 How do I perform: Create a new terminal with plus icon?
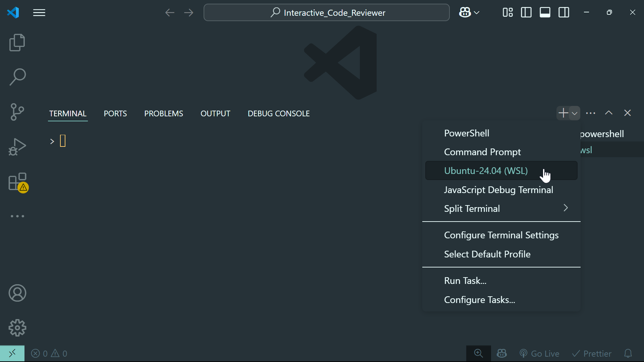pyautogui.click(x=563, y=113)
